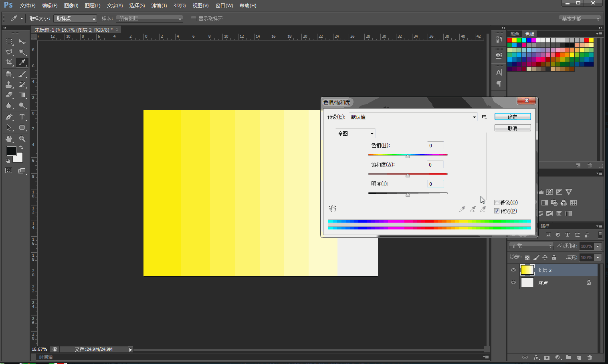Select the Hand tool in toolbox

click(x=9, y=139)
